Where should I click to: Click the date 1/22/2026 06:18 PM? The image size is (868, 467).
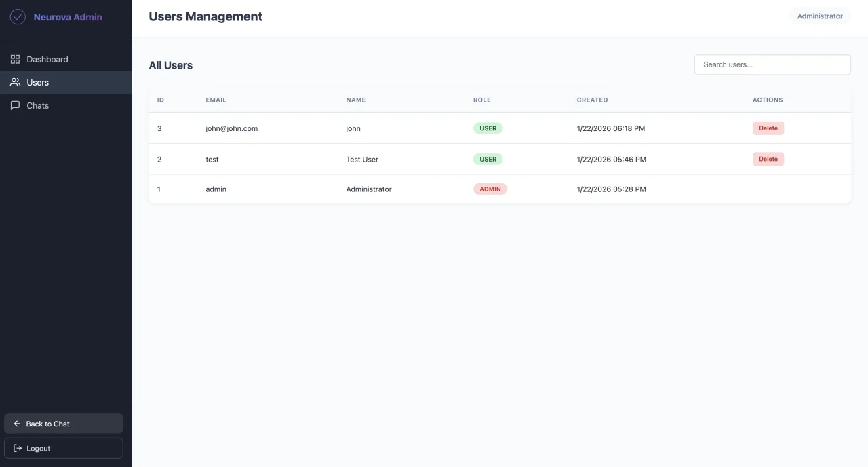pos(611,128)
